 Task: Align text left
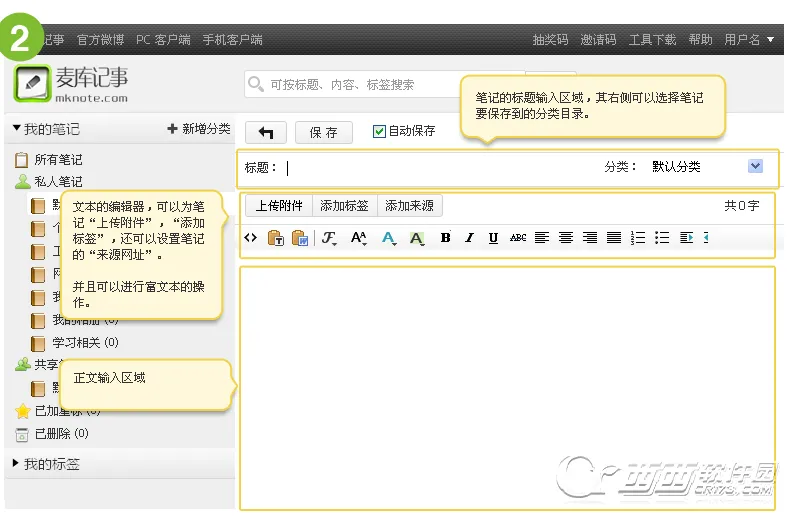tap(542, 237)
